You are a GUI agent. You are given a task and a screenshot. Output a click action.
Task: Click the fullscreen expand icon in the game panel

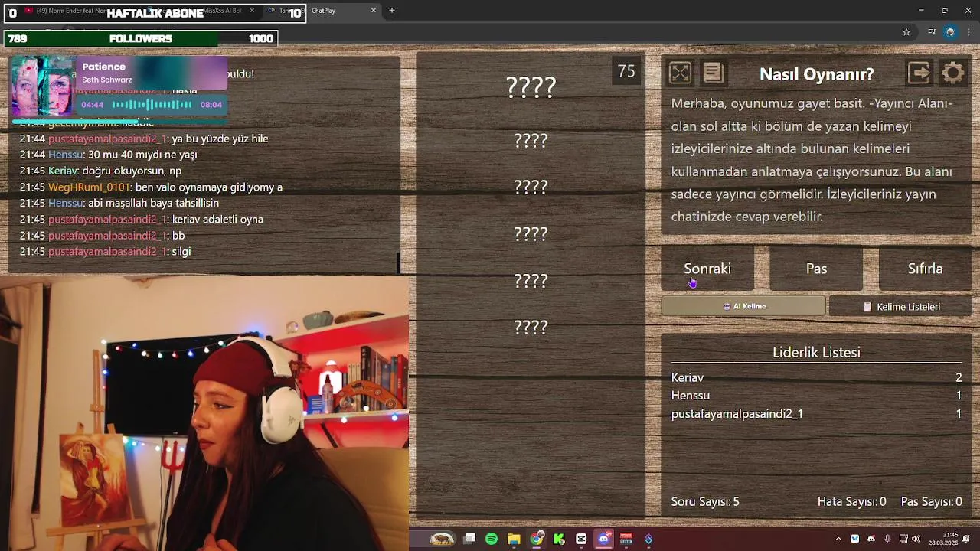pos(680,73)
